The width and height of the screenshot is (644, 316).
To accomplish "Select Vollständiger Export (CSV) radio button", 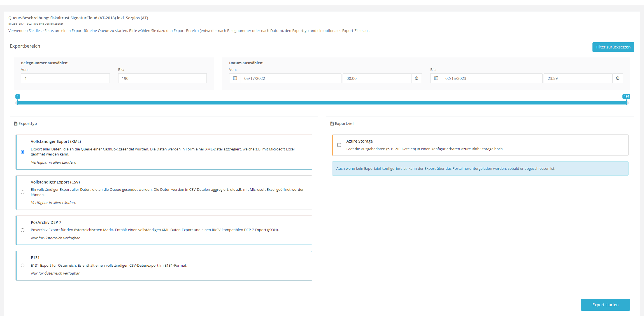I will [x=23, y=192].
